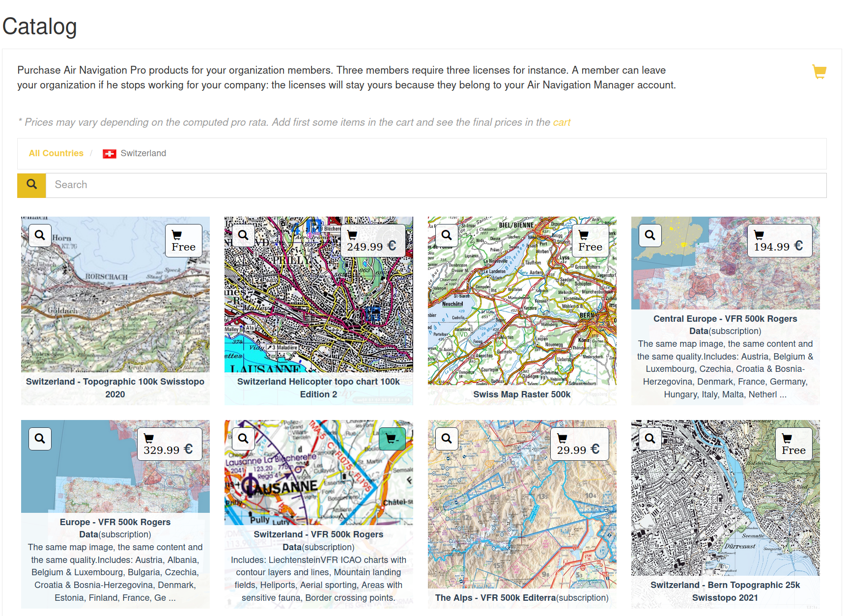Add Topographic 100k Swisstopo 2020 Free to cart
The image size is (847, 616).
[184, 241]
